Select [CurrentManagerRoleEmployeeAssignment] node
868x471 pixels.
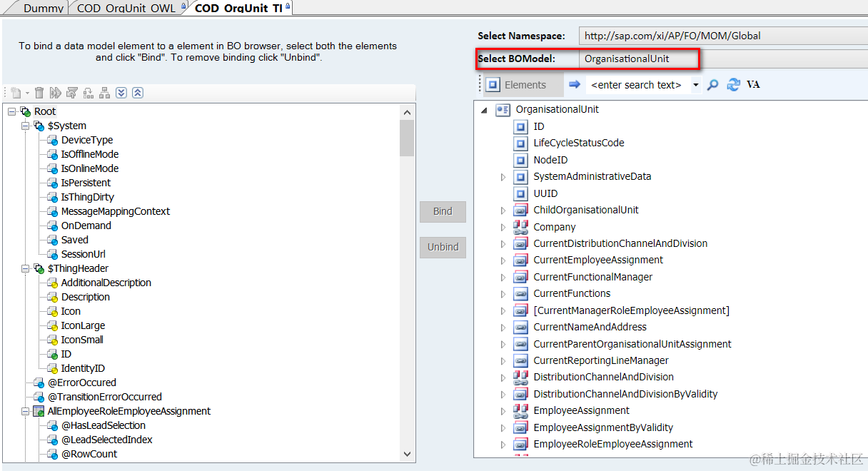pyautogui.click(x=631, y=310)
